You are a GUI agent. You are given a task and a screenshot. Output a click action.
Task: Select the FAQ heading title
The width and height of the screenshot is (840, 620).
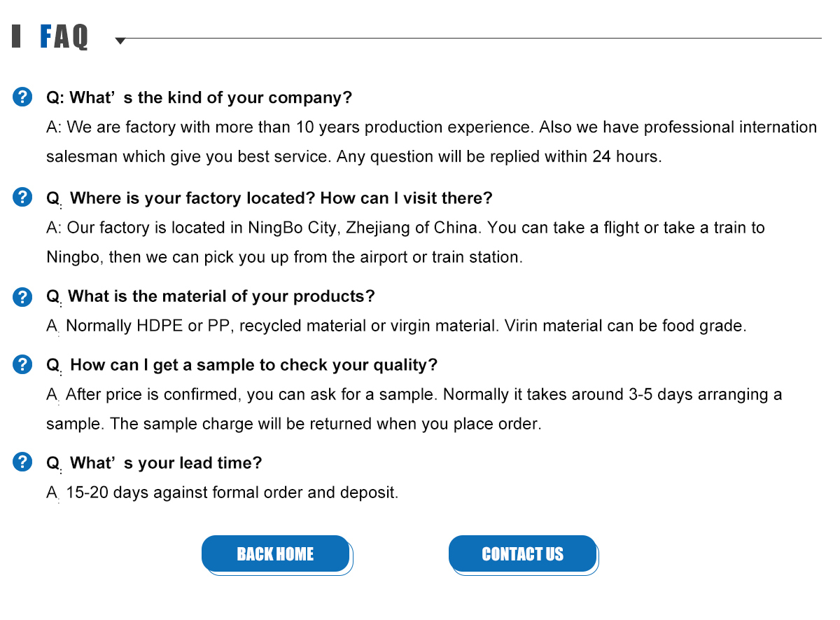(x=64, y=36)
